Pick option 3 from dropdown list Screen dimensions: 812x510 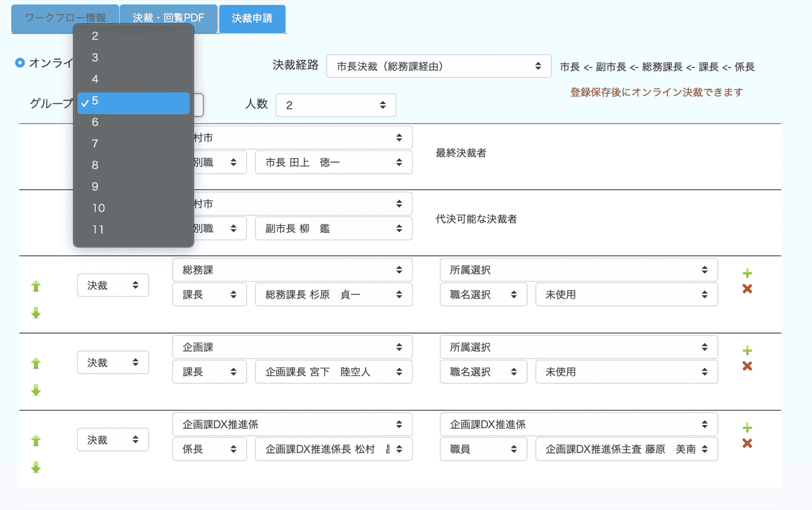point(95,58)
